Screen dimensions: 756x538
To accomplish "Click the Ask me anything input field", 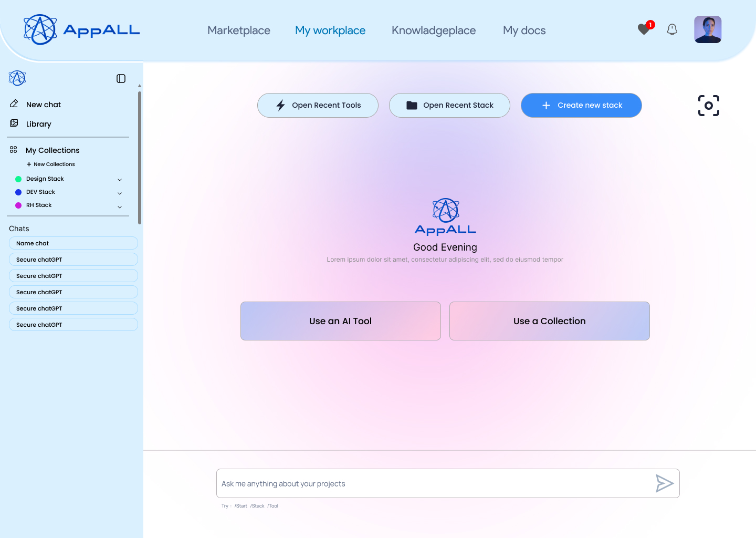I will 430,483.
